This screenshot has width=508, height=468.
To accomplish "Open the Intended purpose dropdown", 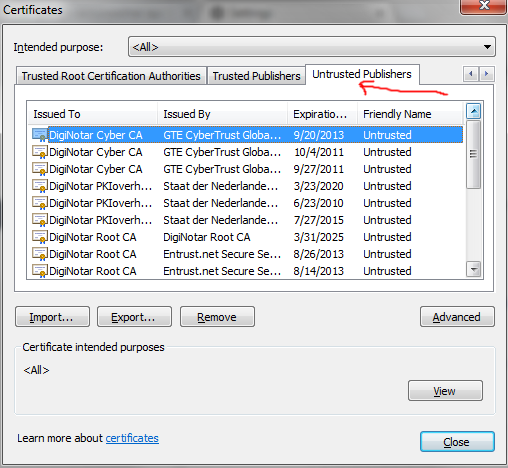I will (x=312, y=47).
